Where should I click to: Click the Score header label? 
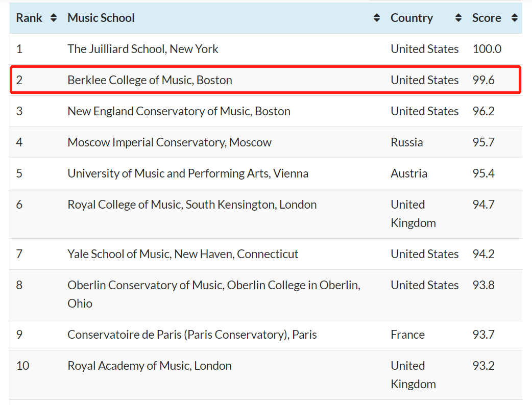tap(487, 18)
